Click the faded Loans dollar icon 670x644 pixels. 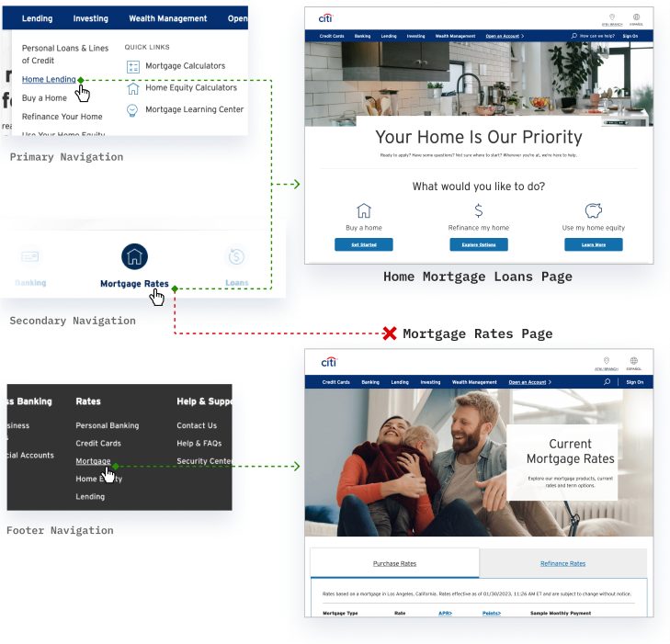[x=236, y=256]
